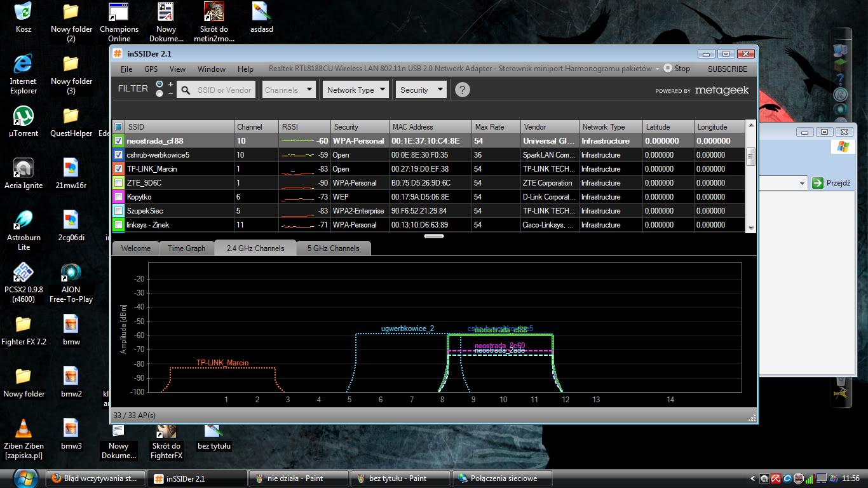Image resolution: width=868 pixels, height=488 pixels.
Task: Expand the Security filter dropdown
Action: (x=421, y=90)
